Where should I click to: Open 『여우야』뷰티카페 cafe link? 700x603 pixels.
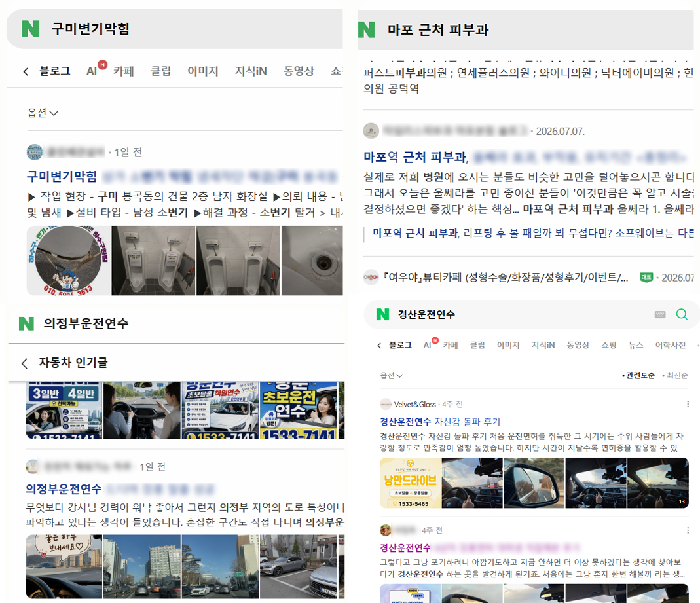506,277
